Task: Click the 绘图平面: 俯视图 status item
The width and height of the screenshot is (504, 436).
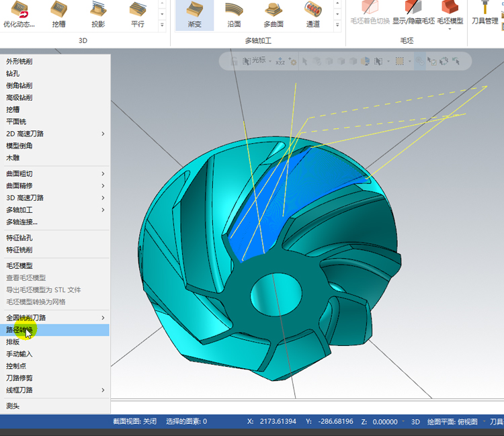Action: click(x=452, y=421)
